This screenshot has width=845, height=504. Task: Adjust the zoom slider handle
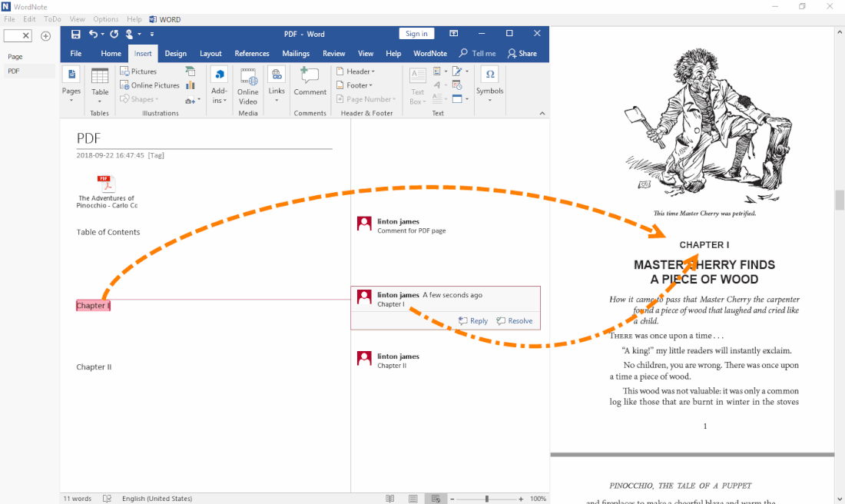486,499
